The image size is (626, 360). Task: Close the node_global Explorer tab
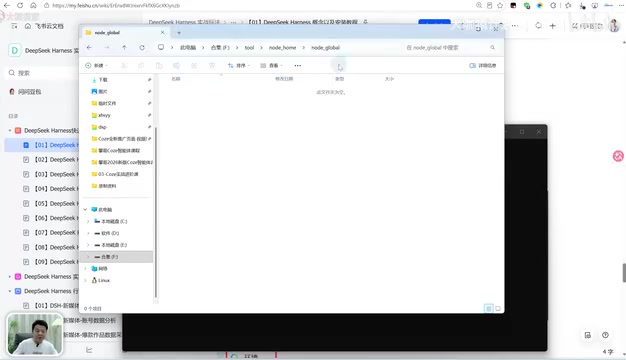(162, 32)
